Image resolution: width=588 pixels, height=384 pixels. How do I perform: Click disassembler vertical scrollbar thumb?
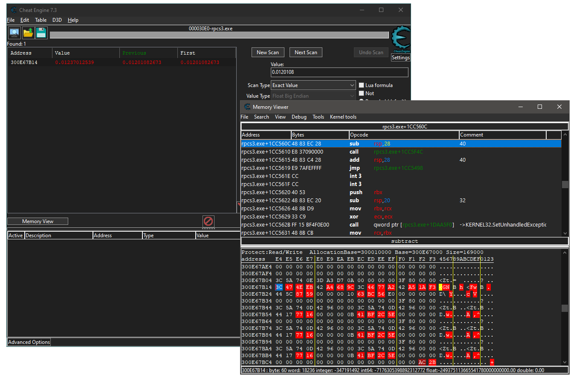click(565, 184)
